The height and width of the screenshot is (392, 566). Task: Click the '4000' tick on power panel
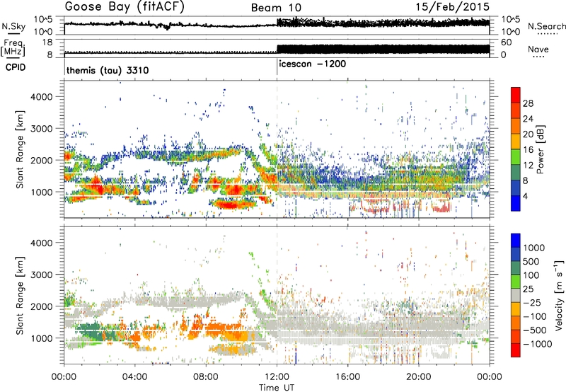point(41,97)
